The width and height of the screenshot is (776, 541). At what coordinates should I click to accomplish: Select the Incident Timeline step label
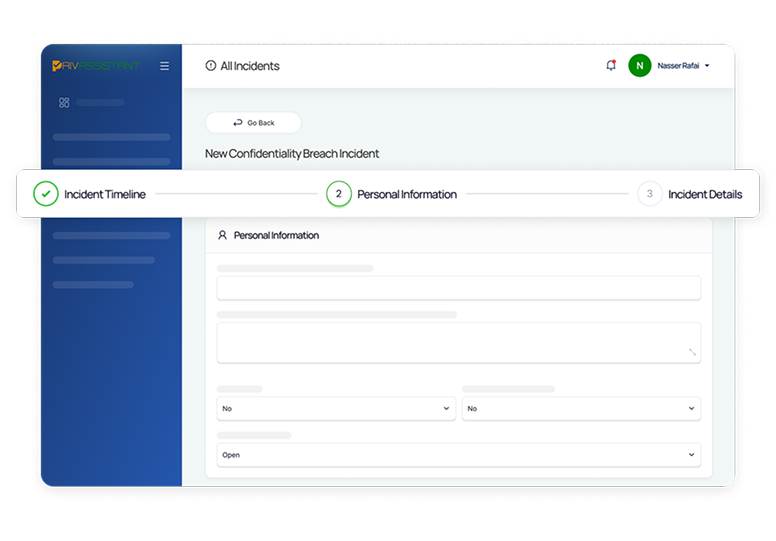104,194
